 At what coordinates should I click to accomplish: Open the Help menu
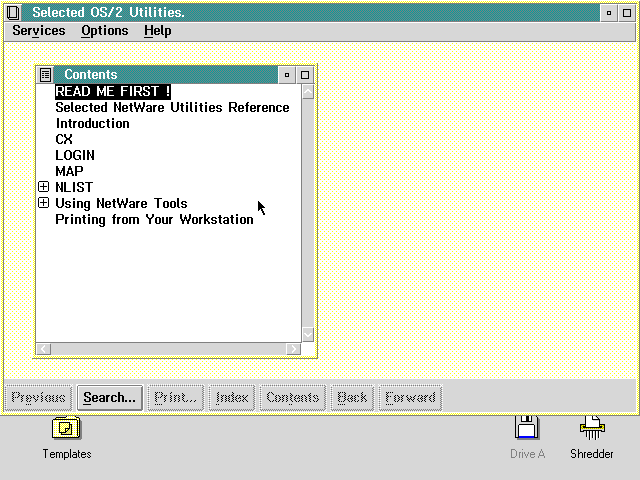[x=157, y=31]
